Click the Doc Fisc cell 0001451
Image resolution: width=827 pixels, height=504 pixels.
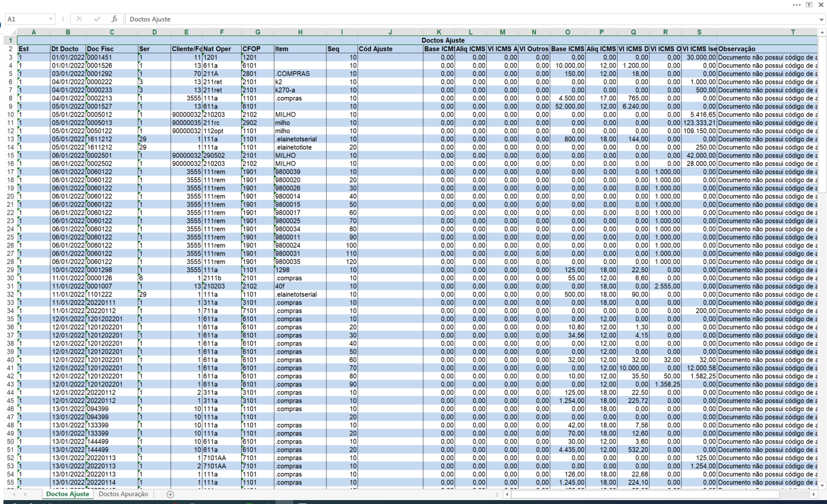coord(112,57)
